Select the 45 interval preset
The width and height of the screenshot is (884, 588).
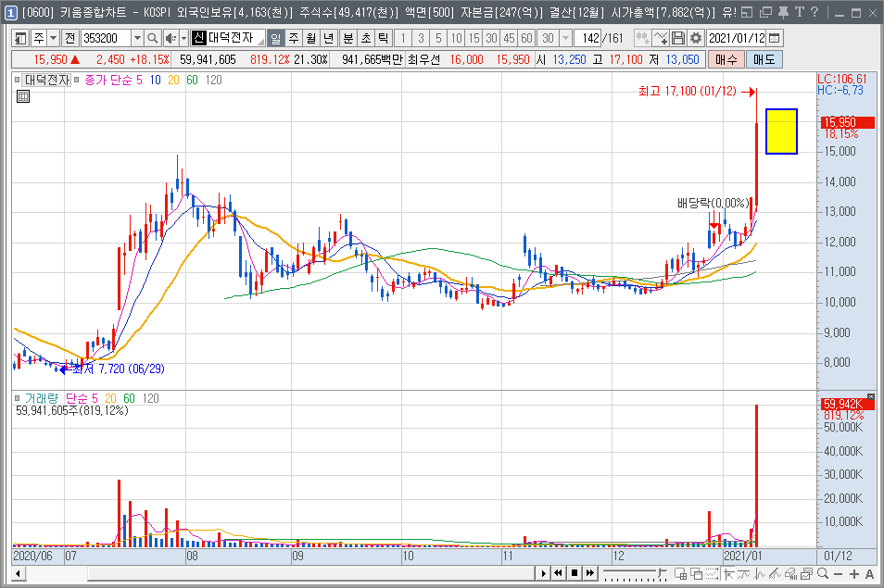point(509,38)
